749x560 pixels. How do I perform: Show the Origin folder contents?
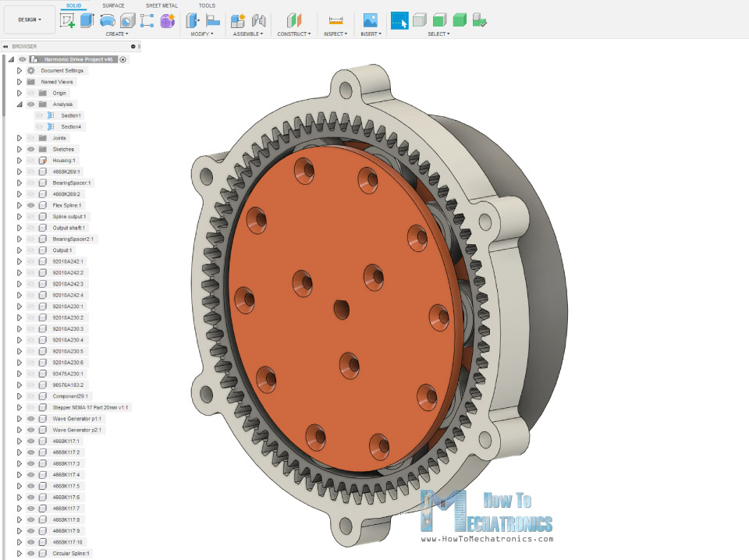[x=18, y=93]
